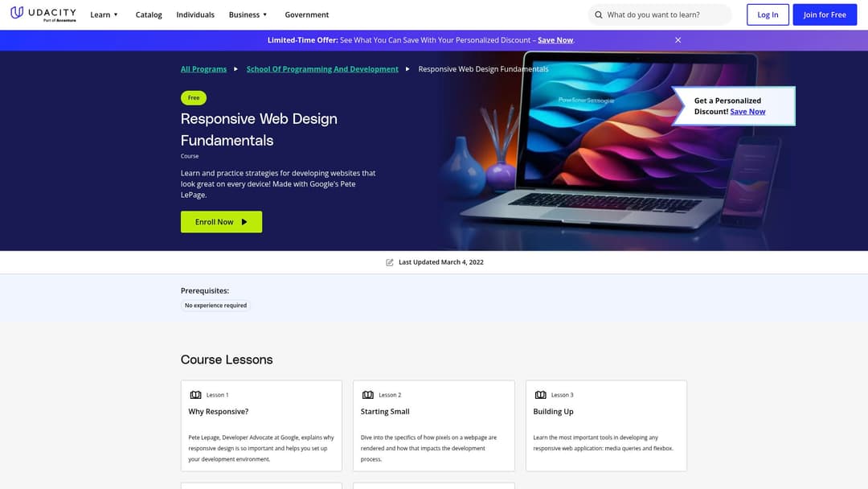This screenshot has height=489, width=868.
Task: Click the course title heading
Action: [x=259, y=129]
